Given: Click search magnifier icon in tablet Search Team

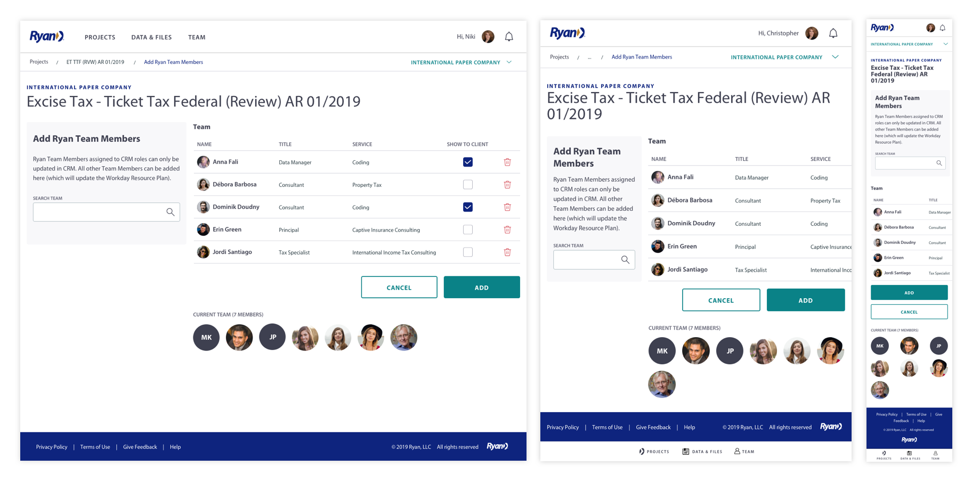Looking at the screenshot, I should click(625, 260).
